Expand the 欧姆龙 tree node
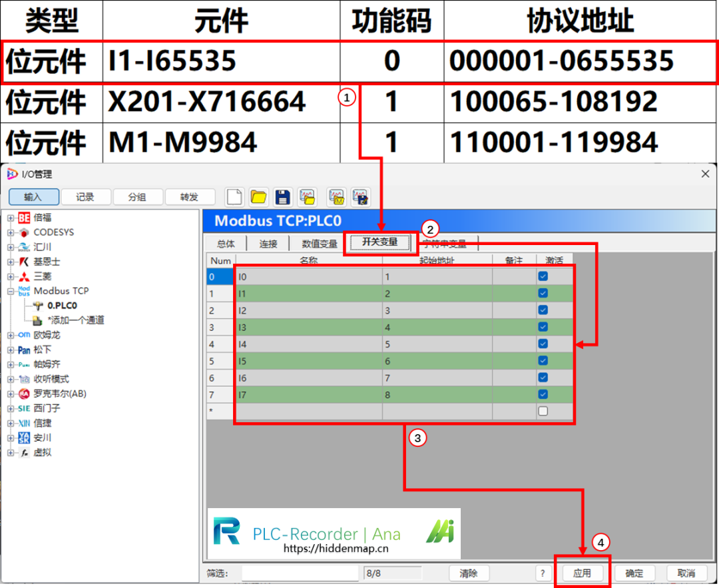719x588 pixels. click(11, 336)
